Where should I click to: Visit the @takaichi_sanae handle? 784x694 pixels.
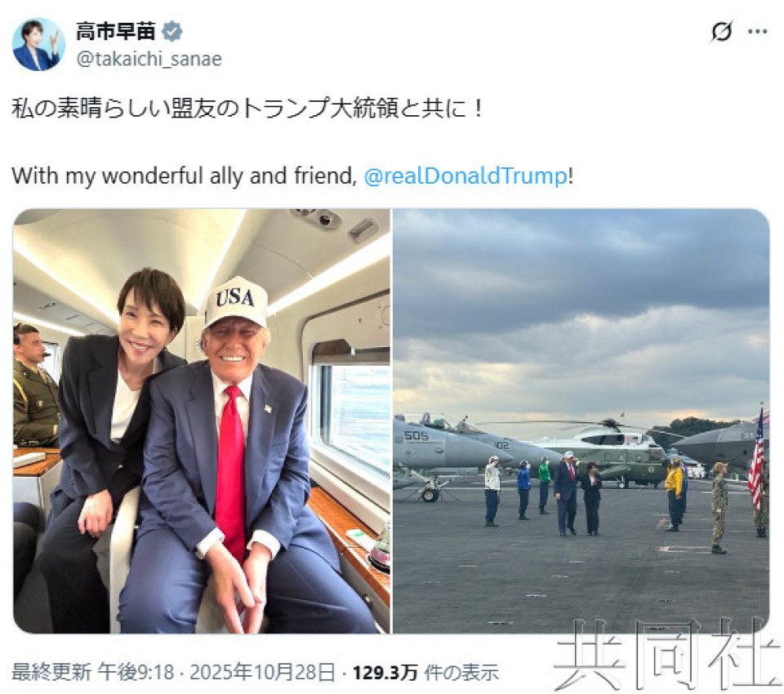point(149,59)
